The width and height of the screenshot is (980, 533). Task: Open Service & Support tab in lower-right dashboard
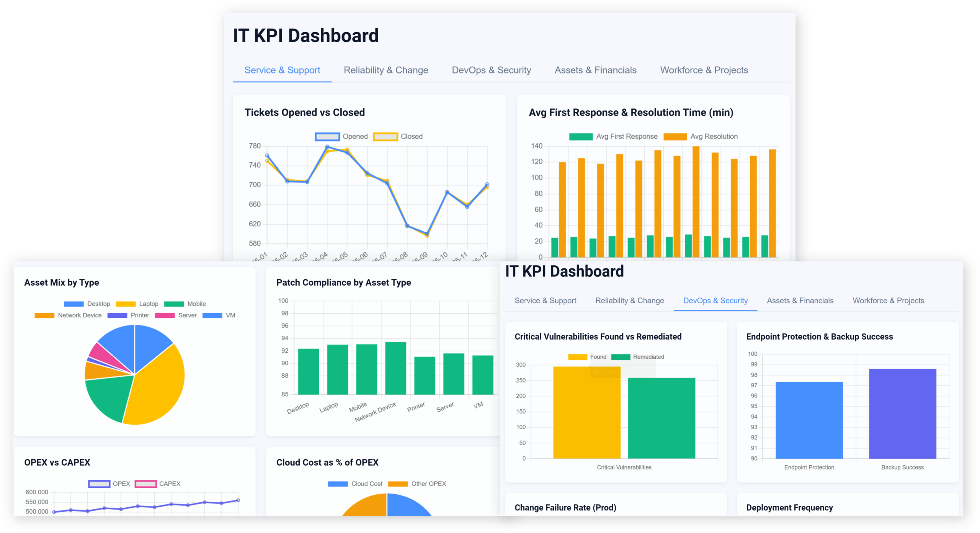(545, 301)
